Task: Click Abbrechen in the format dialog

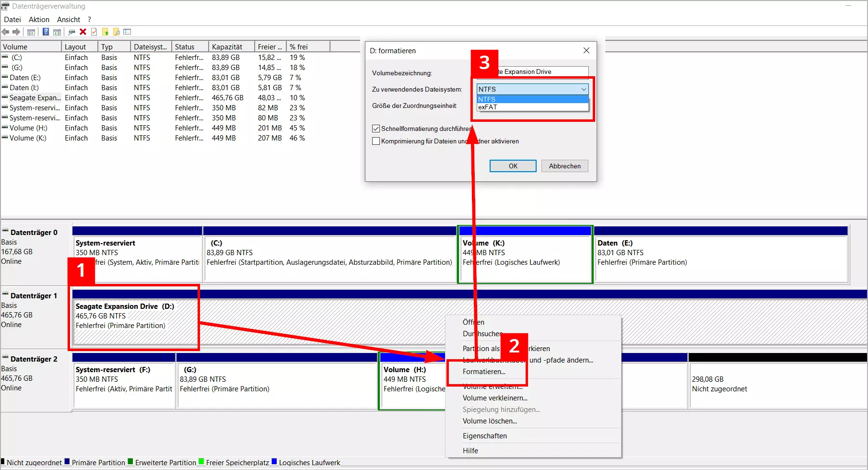Action: click(x=565, y=166)
